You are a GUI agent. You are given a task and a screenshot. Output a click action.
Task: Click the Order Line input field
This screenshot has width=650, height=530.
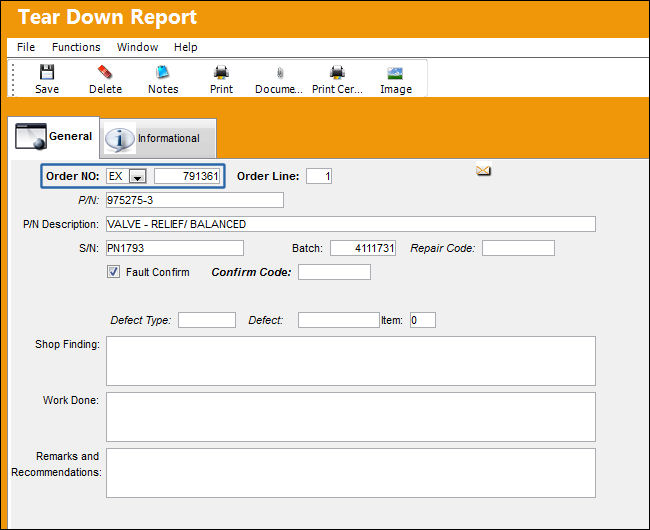[x=319, y=176]
